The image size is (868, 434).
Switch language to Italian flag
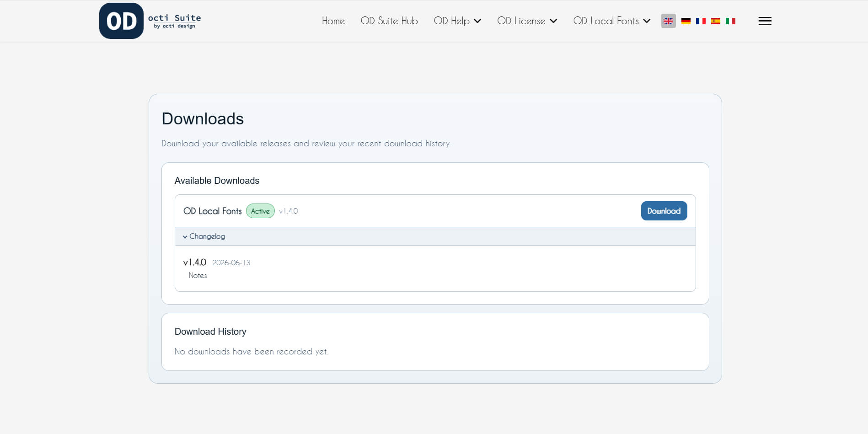click(x=730, y=21)
